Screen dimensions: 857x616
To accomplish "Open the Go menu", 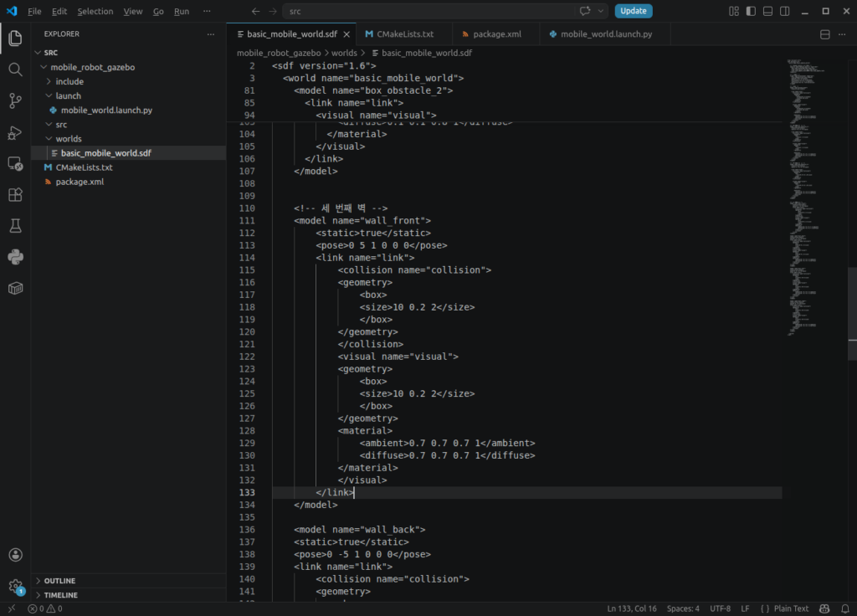I will click(x=158, y=11).
